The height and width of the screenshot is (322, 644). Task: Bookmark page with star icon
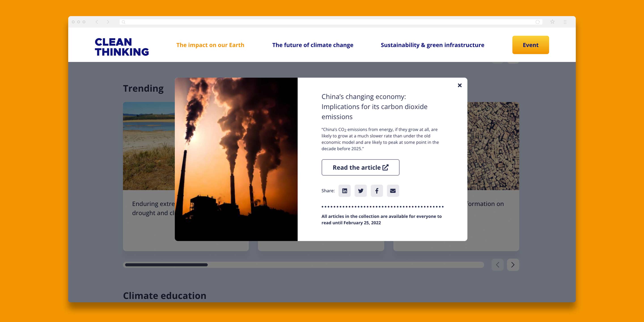552,22
